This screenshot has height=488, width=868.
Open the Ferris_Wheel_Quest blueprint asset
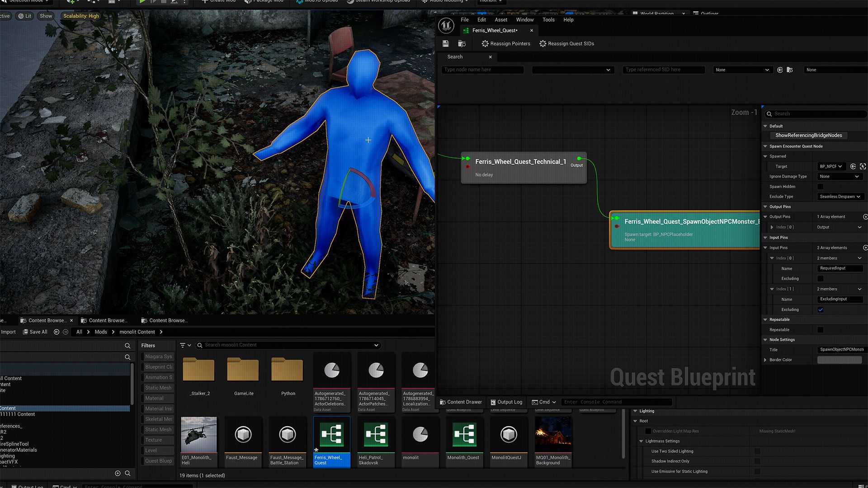(331, 441)
